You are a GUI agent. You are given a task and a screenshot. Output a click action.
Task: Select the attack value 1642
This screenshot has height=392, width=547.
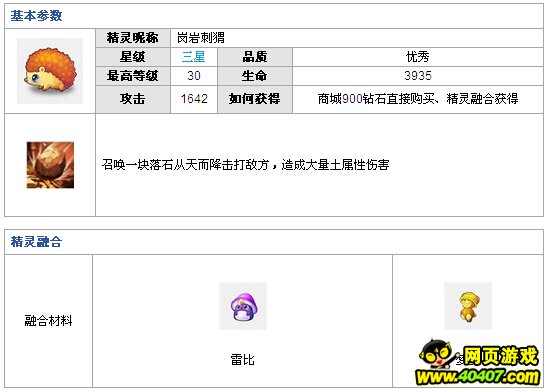click(194, 99)
